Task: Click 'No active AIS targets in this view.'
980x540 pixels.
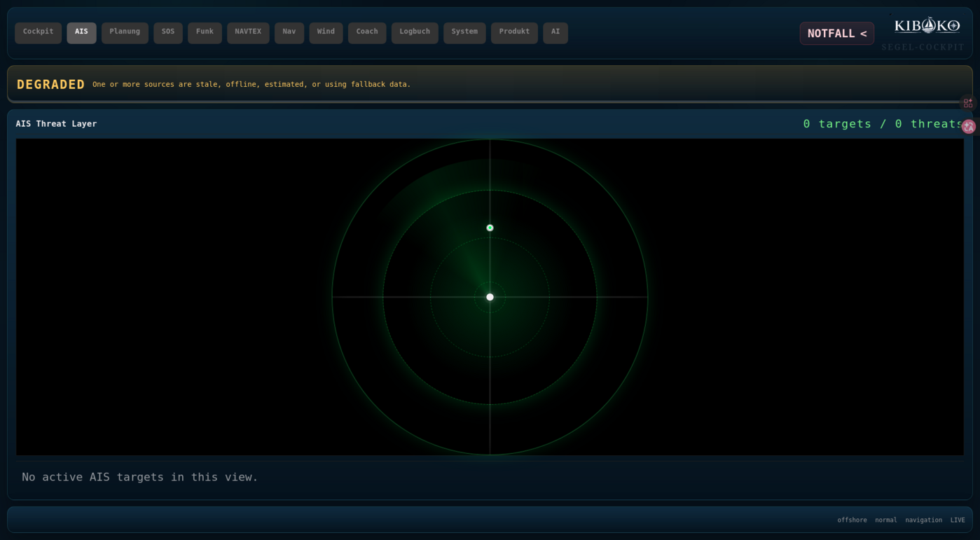Action: [x=139, y=477]
